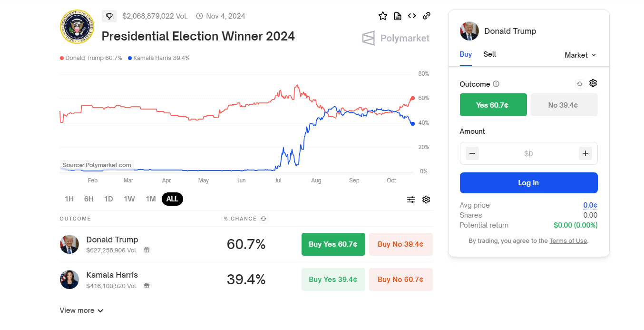This screenshot has width=644, height=330.
Task: Open the chart filter sliders icon
Action: 410,200
